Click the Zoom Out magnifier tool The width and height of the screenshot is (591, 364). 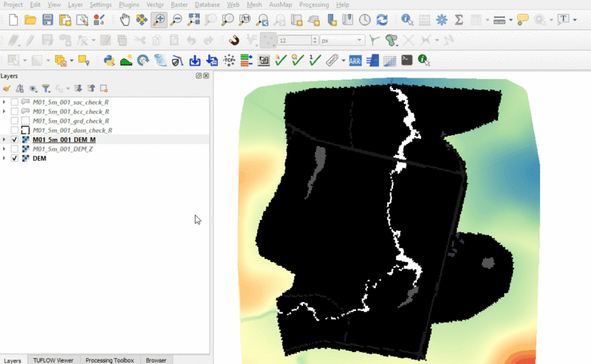click(176, 20)
